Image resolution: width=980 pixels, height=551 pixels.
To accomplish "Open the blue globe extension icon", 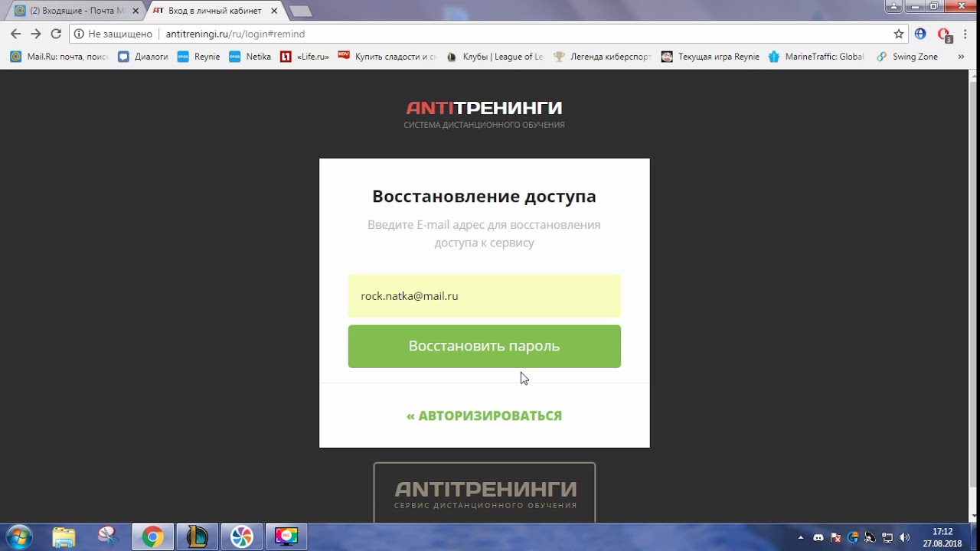I will pos(921,34).
